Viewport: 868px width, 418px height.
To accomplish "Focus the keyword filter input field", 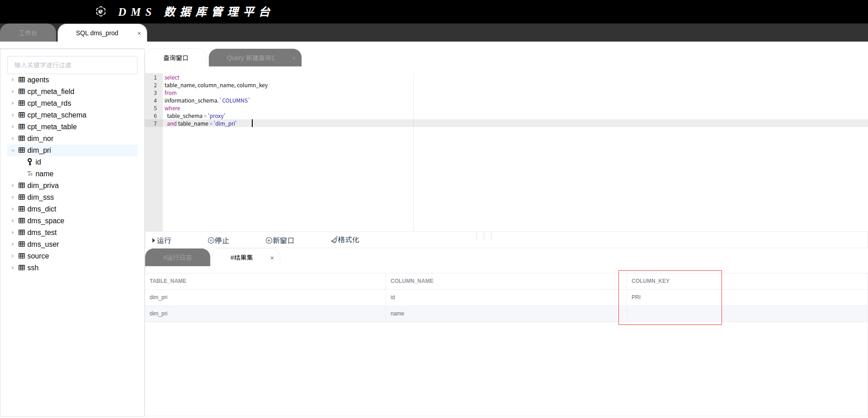I will click(72, 65).
